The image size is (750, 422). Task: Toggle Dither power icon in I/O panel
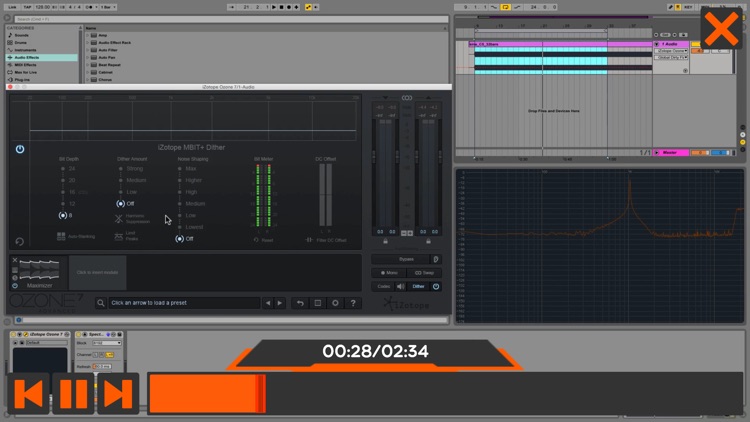436,287
